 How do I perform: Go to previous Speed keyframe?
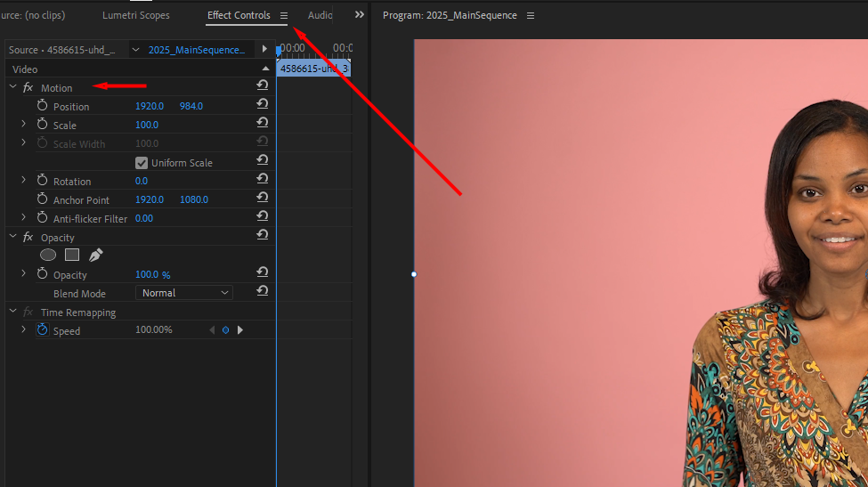[212, 330]
